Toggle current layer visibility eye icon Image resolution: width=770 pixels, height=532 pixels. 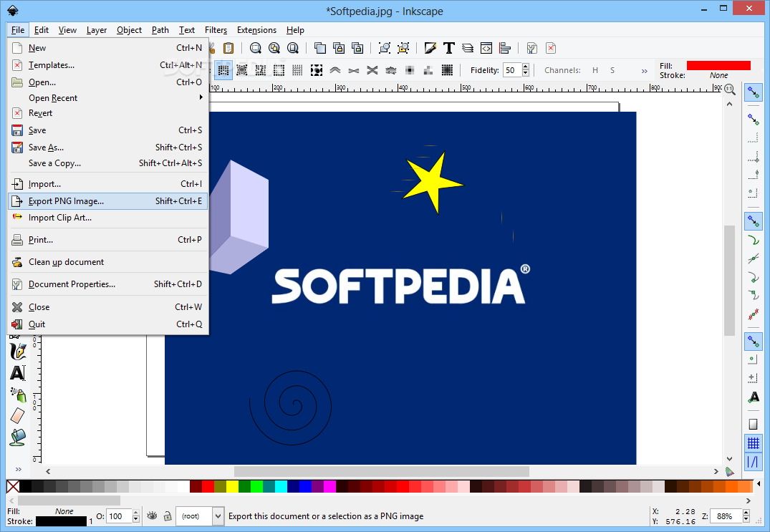[153, 516]
